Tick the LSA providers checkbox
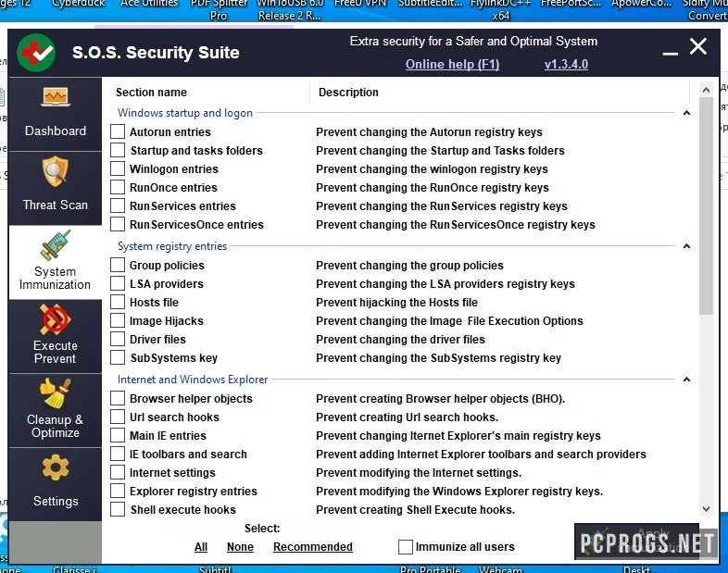This screenshot has width=728, height=573. 118,283
